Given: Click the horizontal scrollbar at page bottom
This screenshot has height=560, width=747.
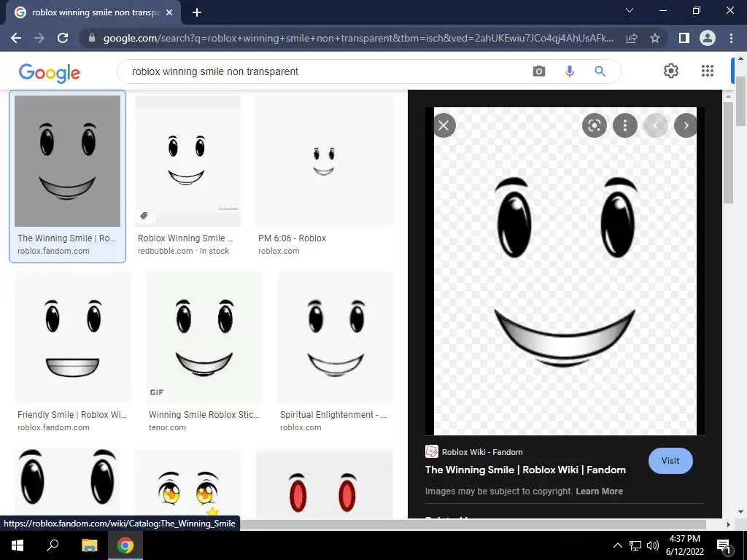Looking at the screenshot, I should tap(472, 524).
